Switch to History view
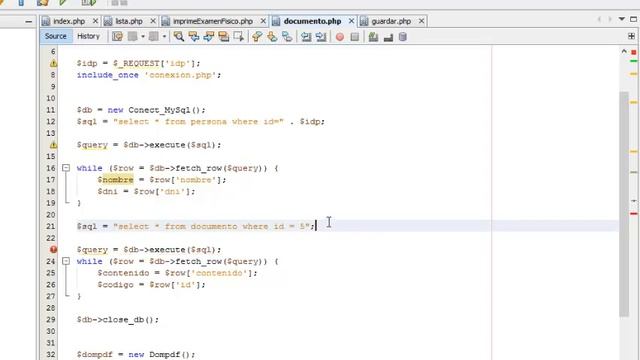Screen dimensions: 640x360 [x=89, y=36]
